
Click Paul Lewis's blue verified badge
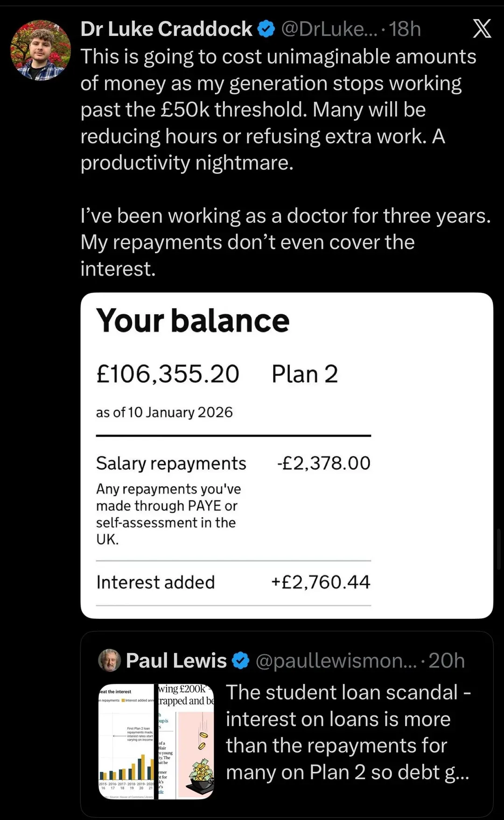point(241,660)
